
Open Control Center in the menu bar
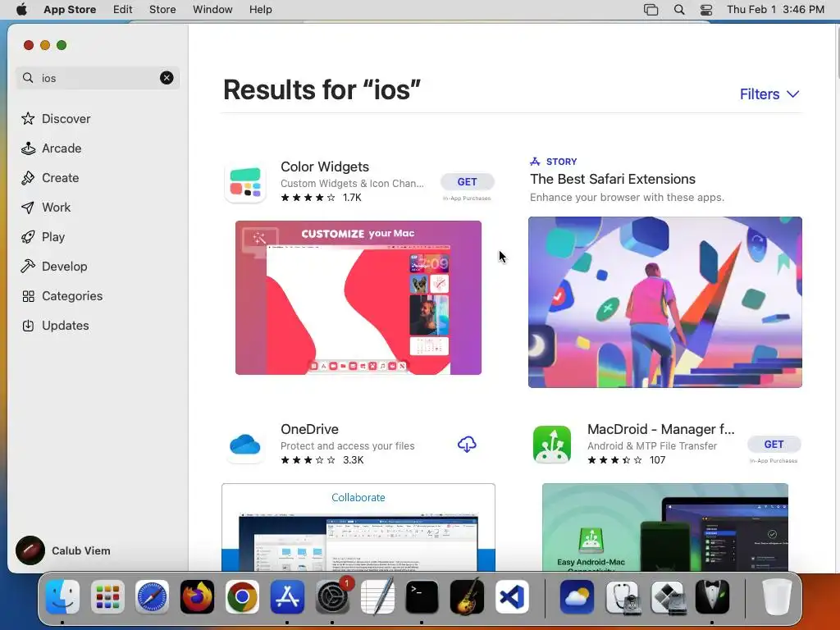point(706,10)
